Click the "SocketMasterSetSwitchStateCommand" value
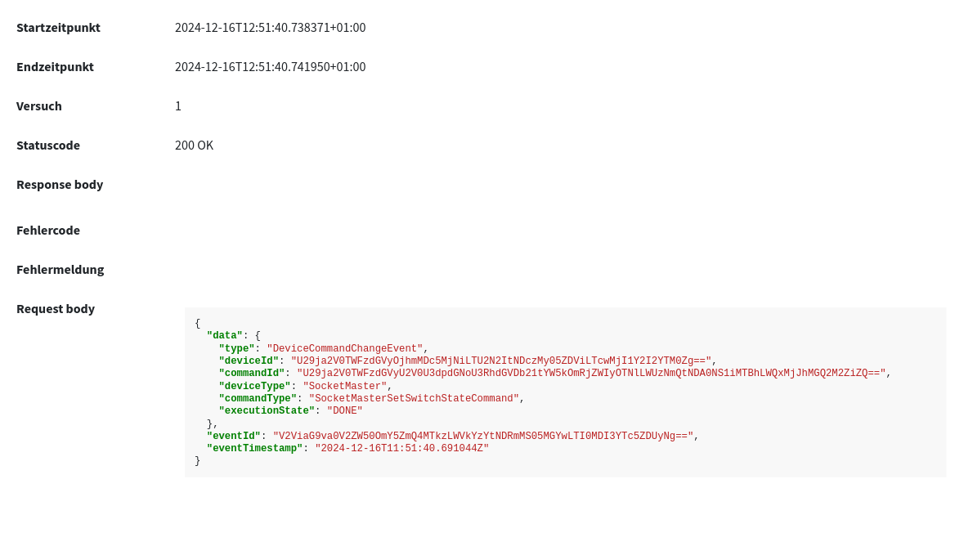Screen dimensions: 973x560 [x=414, y=399]
